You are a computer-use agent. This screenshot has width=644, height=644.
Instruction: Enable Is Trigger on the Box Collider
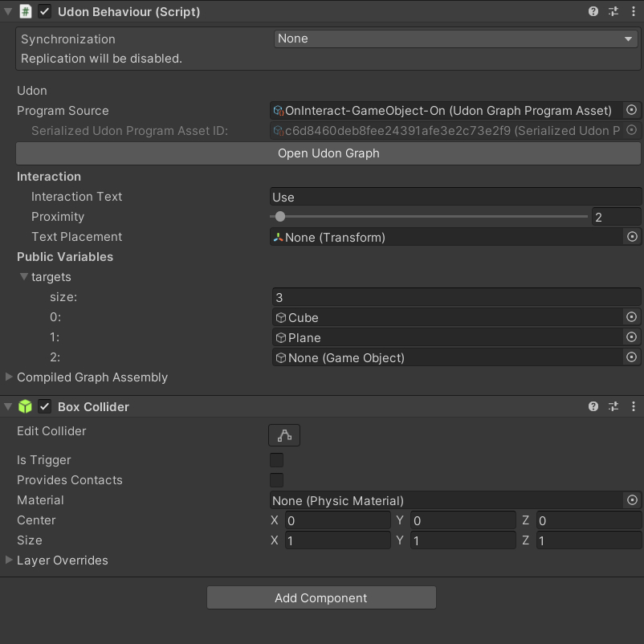click(276, 459)
